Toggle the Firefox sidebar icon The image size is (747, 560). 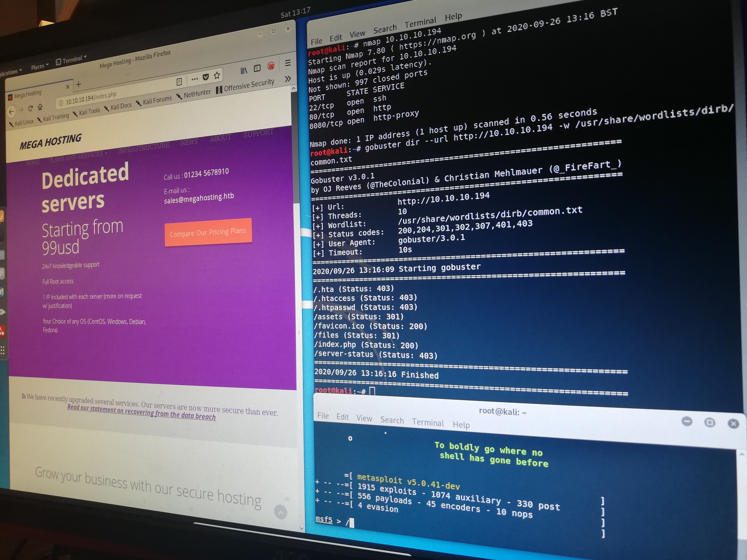[x=257, y=68]
